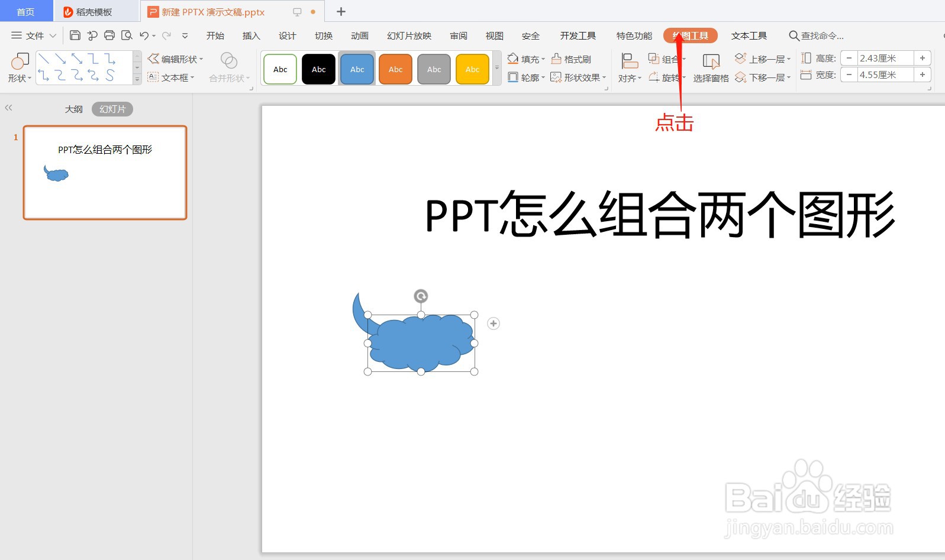
Task: Switch to the 开始 ribbon tab
Action: [215, 35]
